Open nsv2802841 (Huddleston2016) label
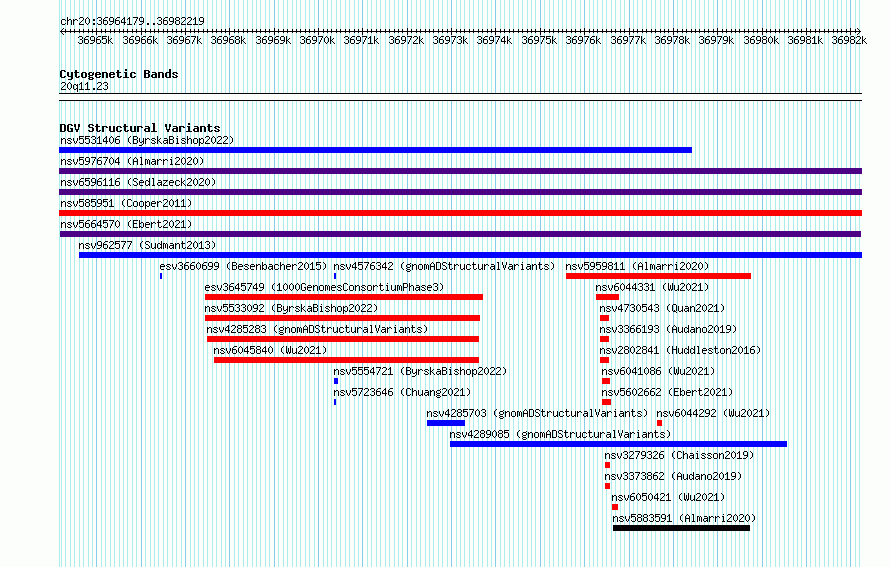890x567 pixels. pyautogui.click(x=680, y=350)
